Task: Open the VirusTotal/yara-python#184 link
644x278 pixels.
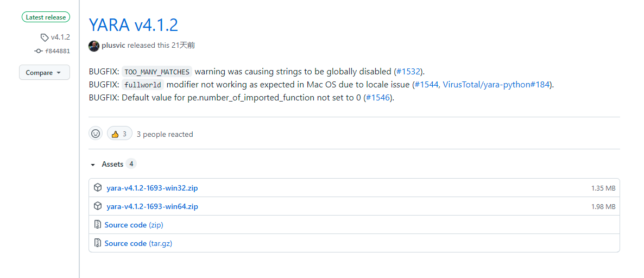Action: pyautogui.click(x=497, y=85)
